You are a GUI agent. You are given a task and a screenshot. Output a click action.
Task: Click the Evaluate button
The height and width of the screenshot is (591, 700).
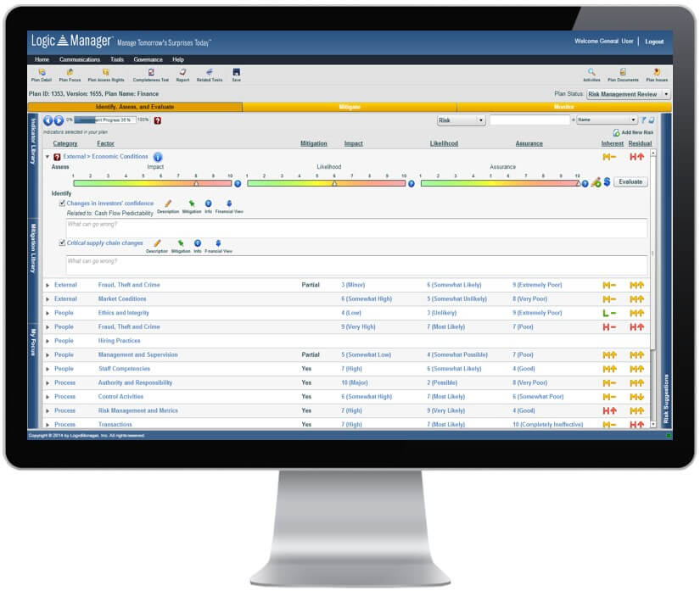tap(630, 181)
